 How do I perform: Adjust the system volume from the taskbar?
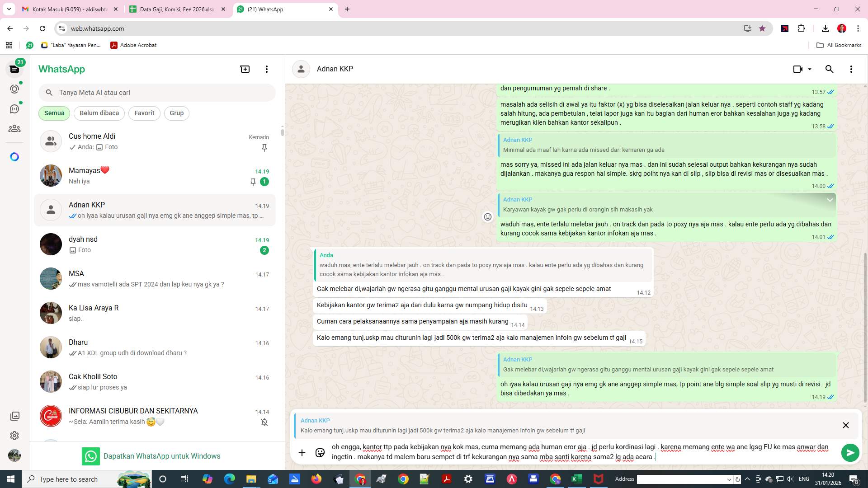click(790, 479)
